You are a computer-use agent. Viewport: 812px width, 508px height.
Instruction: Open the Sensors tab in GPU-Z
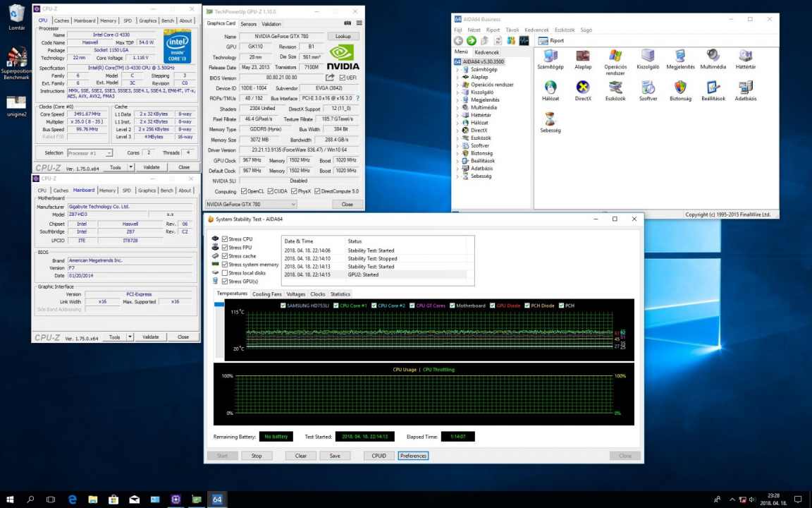click(249, 24)
